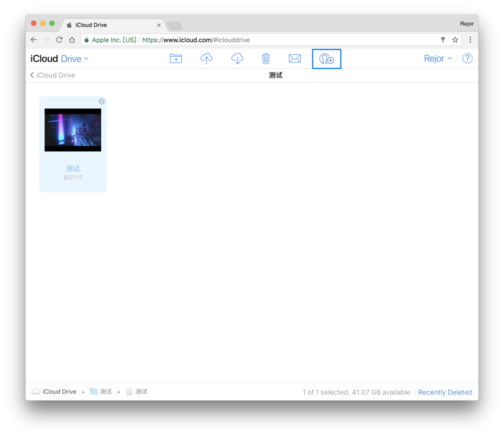This screenshot has height=437, width=504.
Task: Select the upload file icon
Action: point(206,58)
